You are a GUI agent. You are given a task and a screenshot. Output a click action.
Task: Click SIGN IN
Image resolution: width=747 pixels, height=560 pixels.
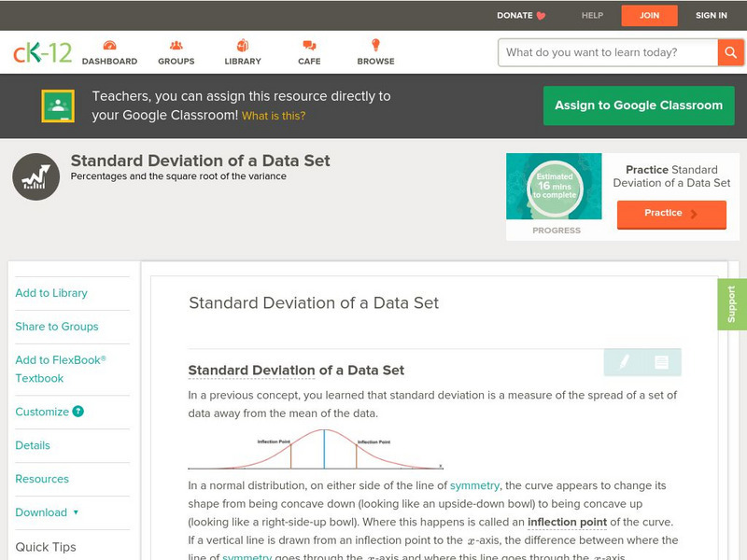[712, 16]
